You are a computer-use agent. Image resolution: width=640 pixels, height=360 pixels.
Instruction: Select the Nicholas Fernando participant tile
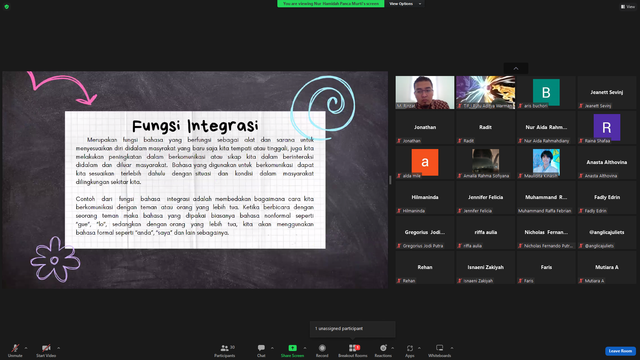(546, 233)
